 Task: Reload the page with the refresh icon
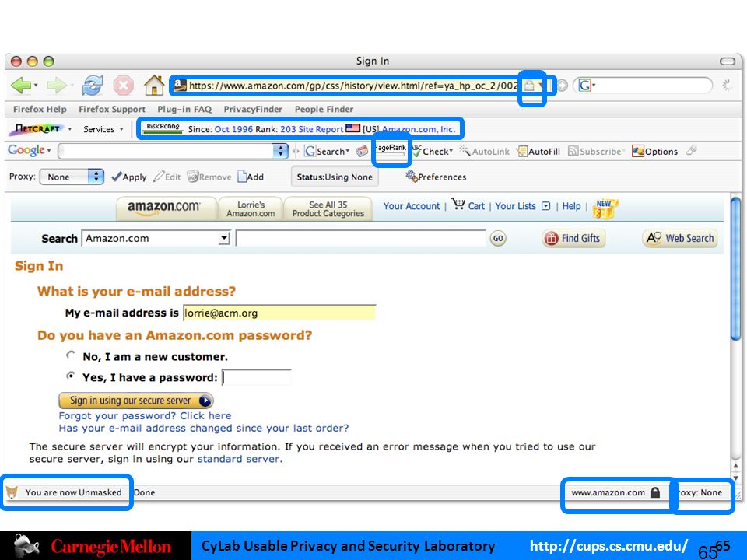[92, 86]
